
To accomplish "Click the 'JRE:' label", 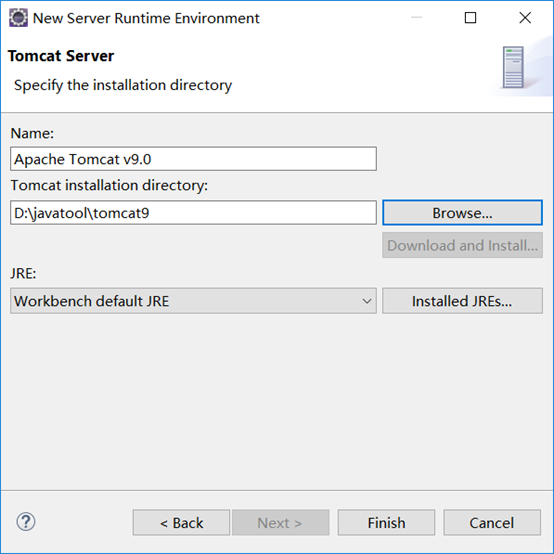I will [x=23, y=273].
